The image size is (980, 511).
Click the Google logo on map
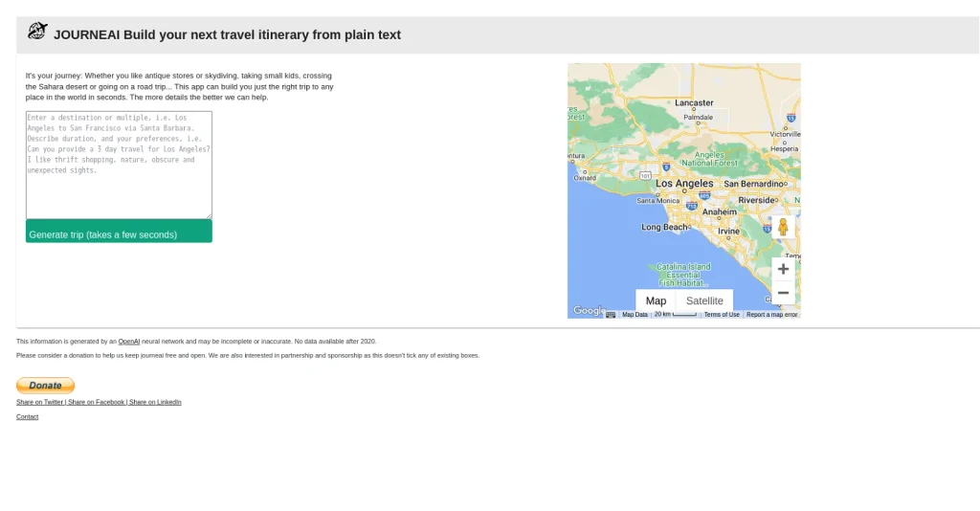click(x=588, y=310)
